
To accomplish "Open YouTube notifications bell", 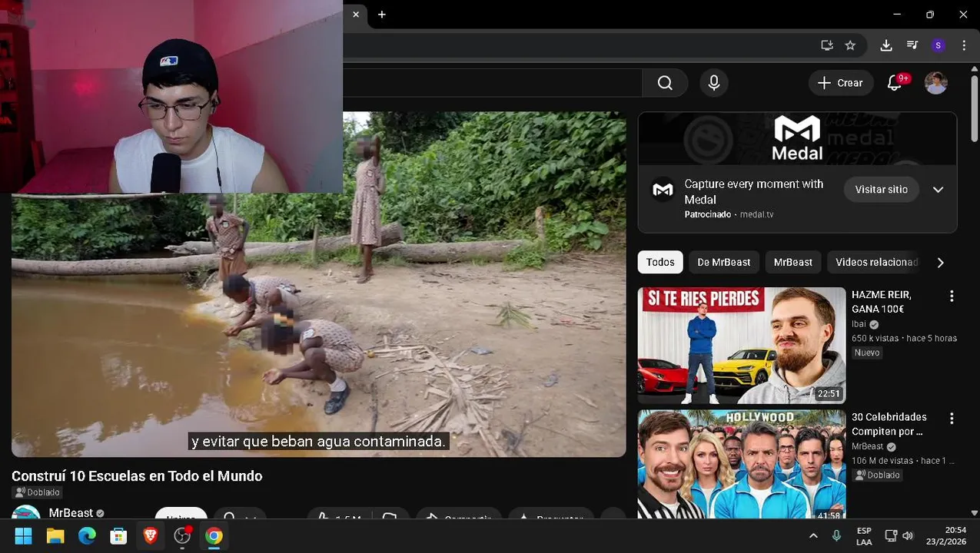I will 895,83.
